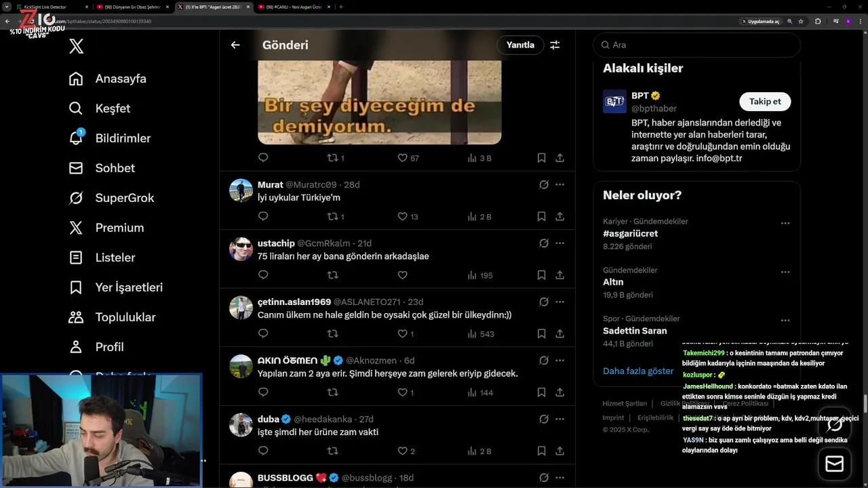This screenshot has width=868, height=488.
Task: Like the image post with 67 likes
Action: click(x=408, y=158)
